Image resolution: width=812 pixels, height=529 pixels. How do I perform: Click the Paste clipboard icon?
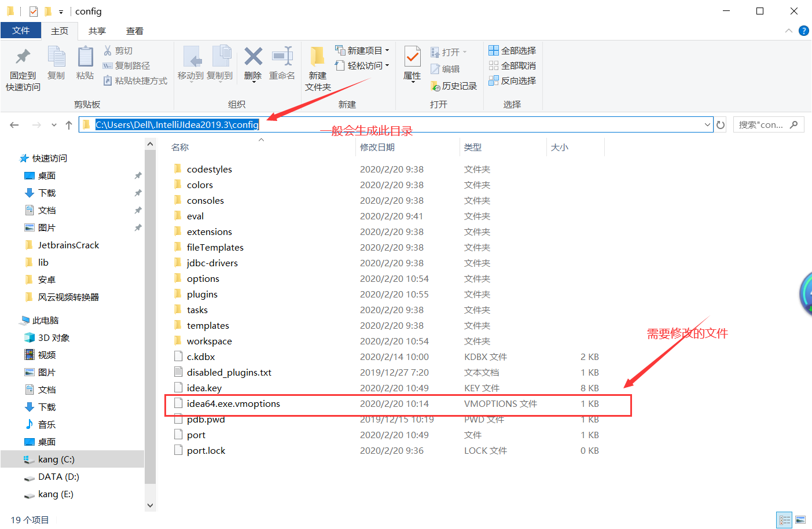85,57
